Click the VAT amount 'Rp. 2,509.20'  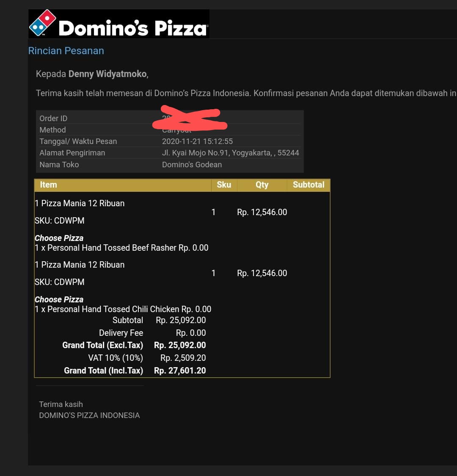(x=183, y=358)
